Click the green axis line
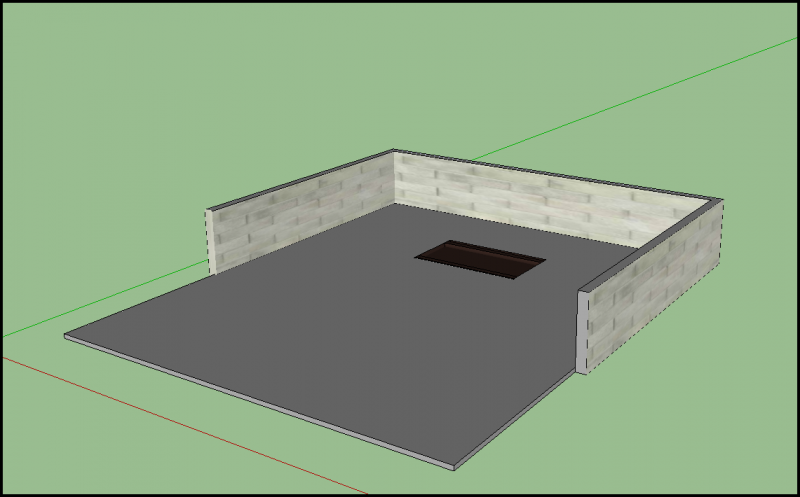Viewport: 800px width, 497px height. coord(633,100)
